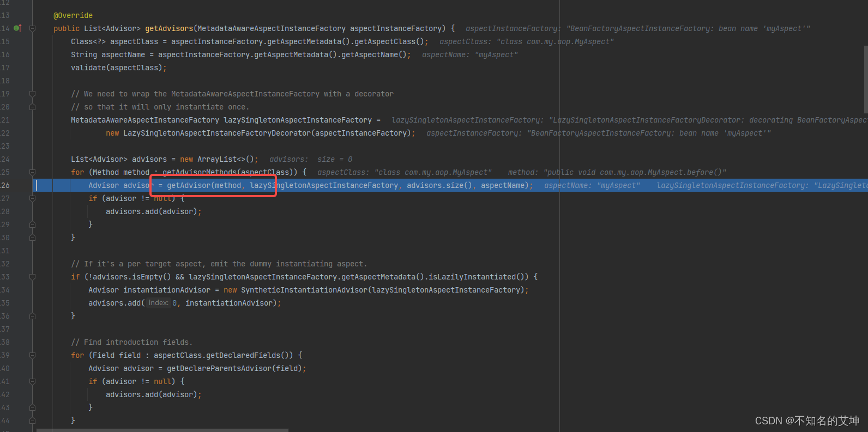Screen dimensions: 868x432
Task: Fold the if block on line 41
Action: click(32, 381)
